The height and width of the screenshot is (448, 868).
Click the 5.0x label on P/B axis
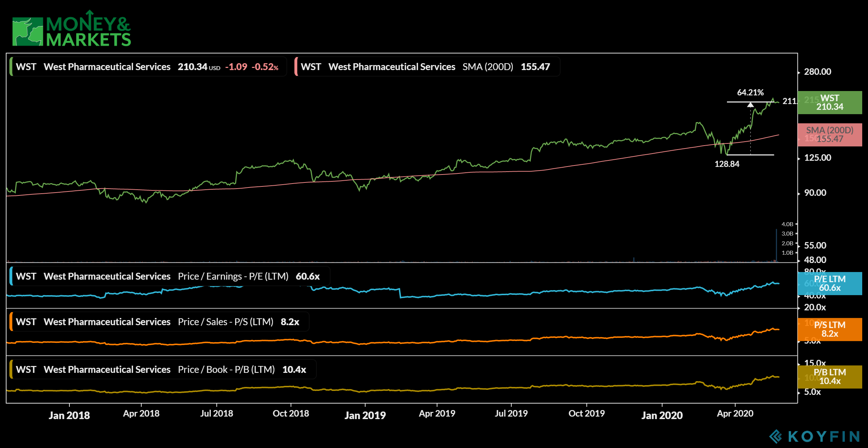point(812,392)
